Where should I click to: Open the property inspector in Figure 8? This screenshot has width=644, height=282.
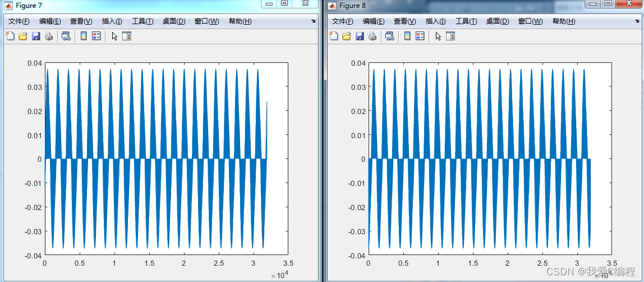point(450,37)
